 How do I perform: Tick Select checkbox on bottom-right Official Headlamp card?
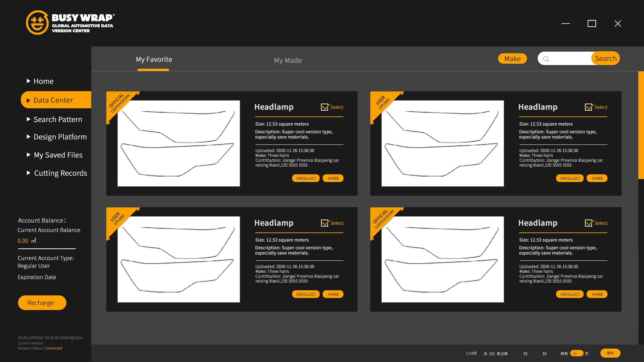(x=589, y=223)
